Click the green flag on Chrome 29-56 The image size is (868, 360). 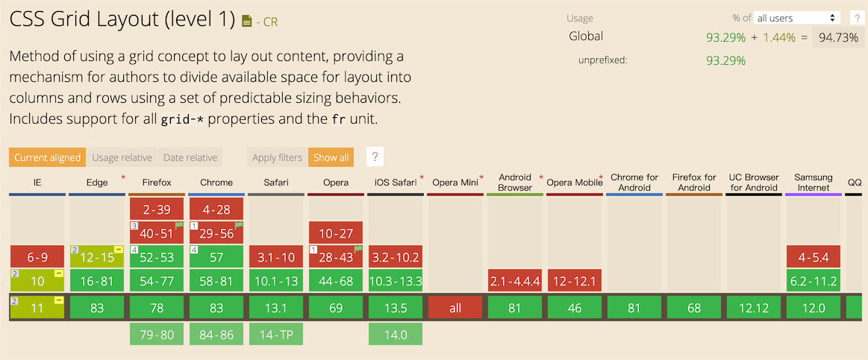point(239,225)
